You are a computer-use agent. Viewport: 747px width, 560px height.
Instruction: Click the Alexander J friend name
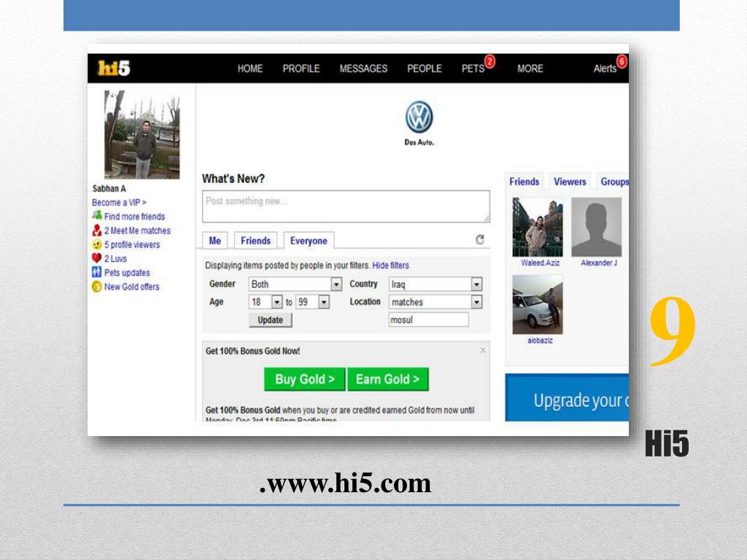pos(599,262)
